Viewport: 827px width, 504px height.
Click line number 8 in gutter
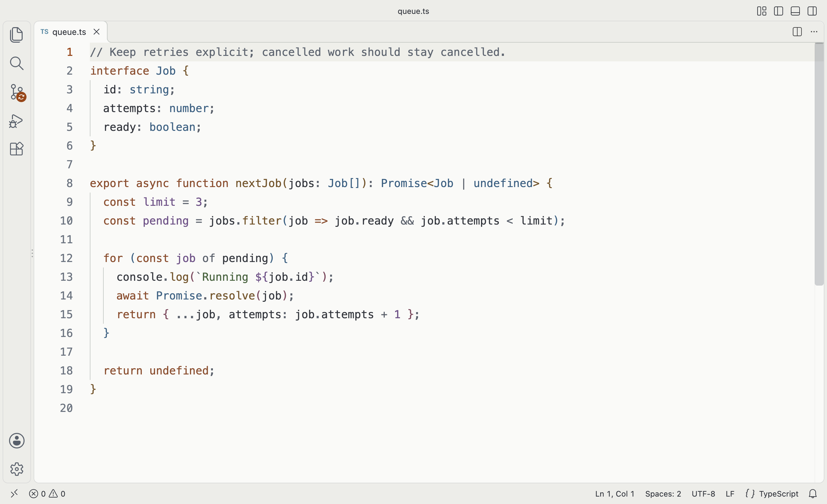click(69, 183)
